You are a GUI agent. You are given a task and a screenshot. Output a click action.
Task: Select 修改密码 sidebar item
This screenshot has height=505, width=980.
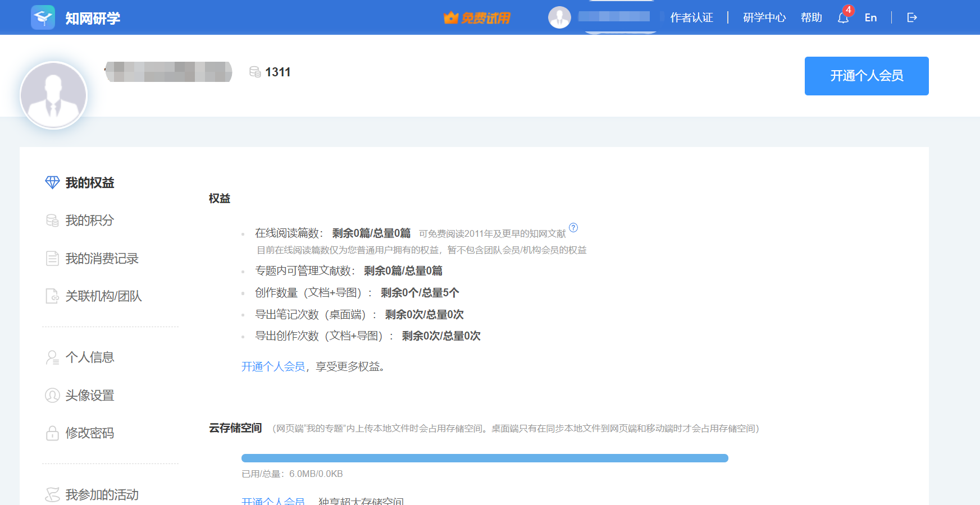click(89, 433)
